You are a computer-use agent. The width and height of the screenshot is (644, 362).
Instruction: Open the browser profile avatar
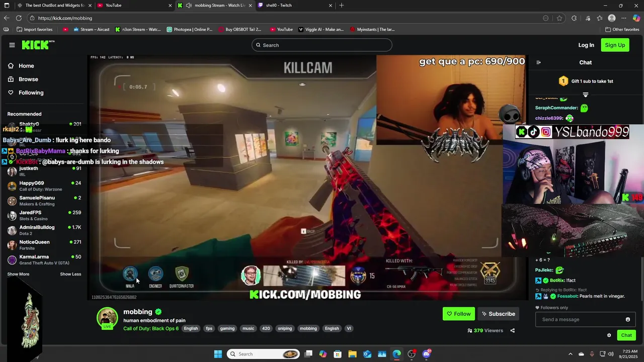tap(612, 18)
